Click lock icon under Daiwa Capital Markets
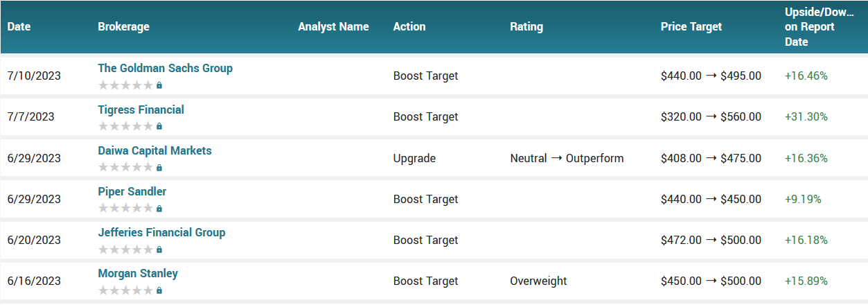Screen dimensions: 868x305 pyautogui.click(x=159, y=167)
